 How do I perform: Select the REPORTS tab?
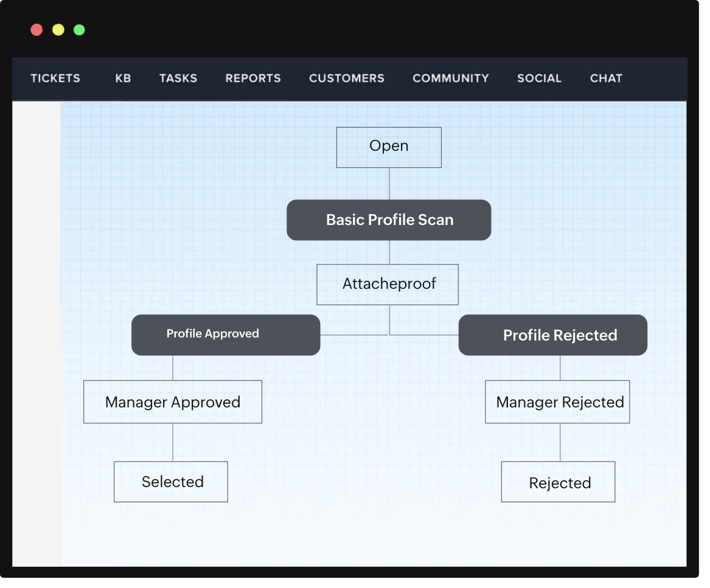click(x=253, y=78)
